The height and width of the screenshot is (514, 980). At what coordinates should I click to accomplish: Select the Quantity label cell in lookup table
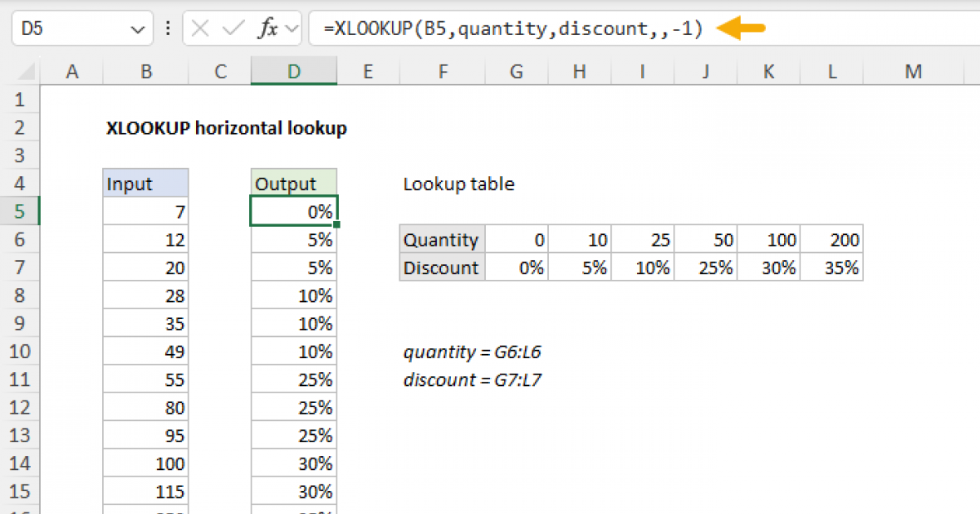click(x=441, y=239)
